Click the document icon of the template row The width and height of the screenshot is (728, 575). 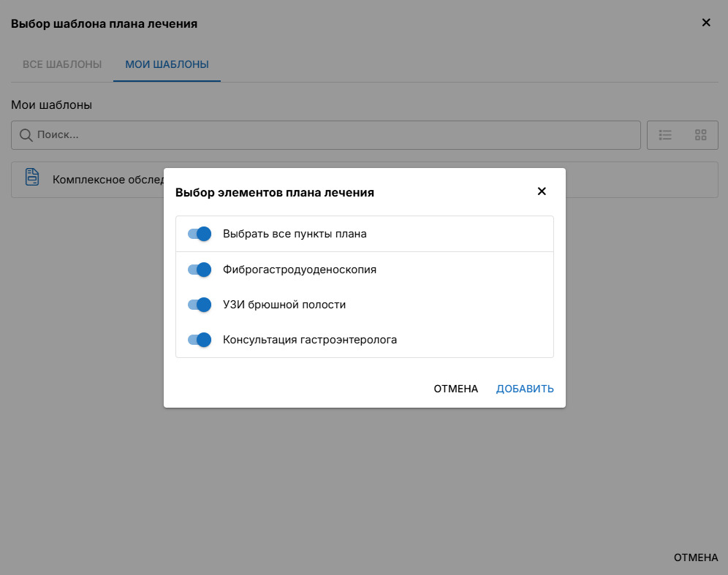point(32,178)
